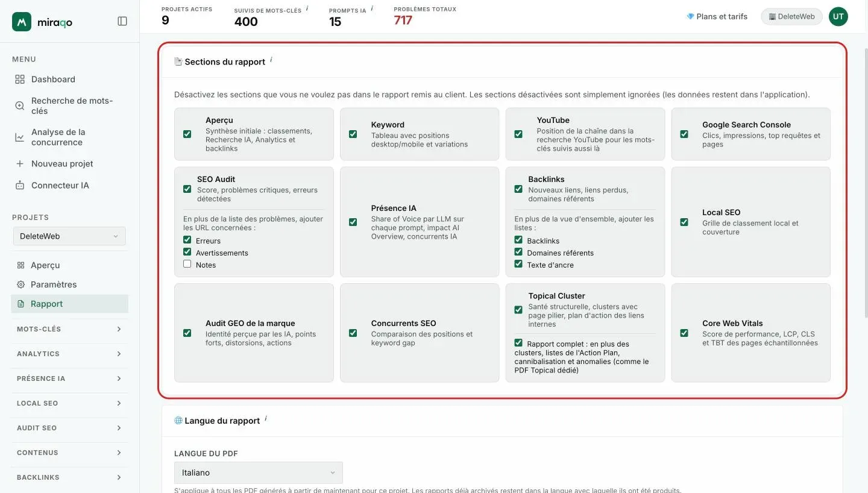Click the Connecteur IA robot icon

tap(20, 186)
